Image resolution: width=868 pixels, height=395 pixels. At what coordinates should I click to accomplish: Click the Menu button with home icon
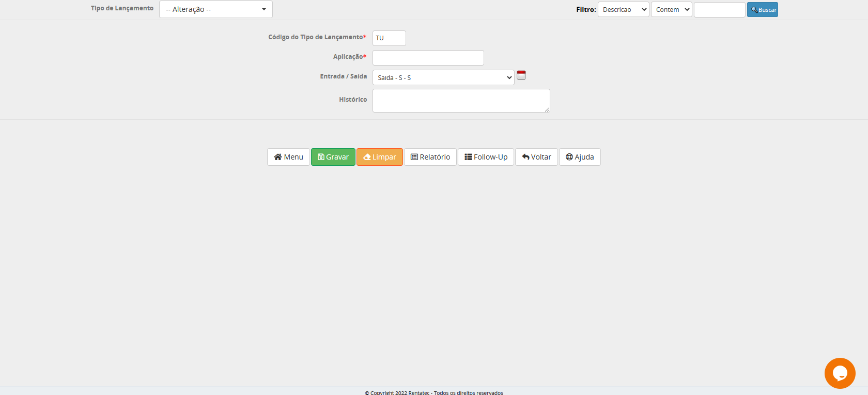click(x=288, y=157)
